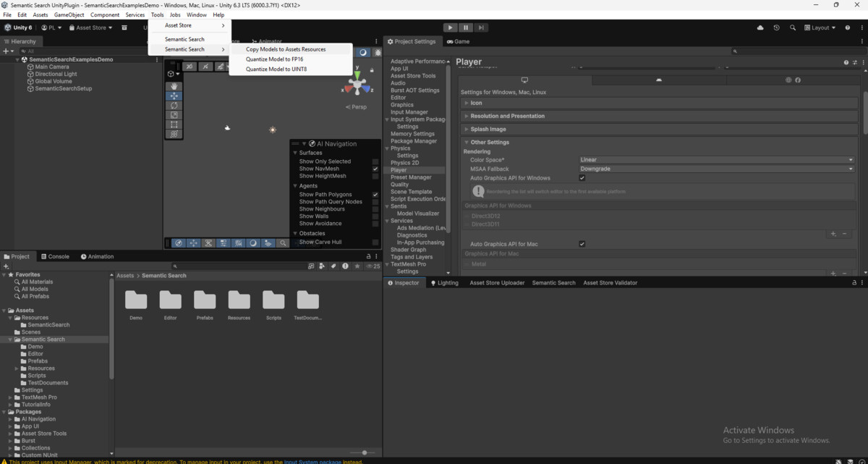Open the Undo History icon

coord(776,28)
